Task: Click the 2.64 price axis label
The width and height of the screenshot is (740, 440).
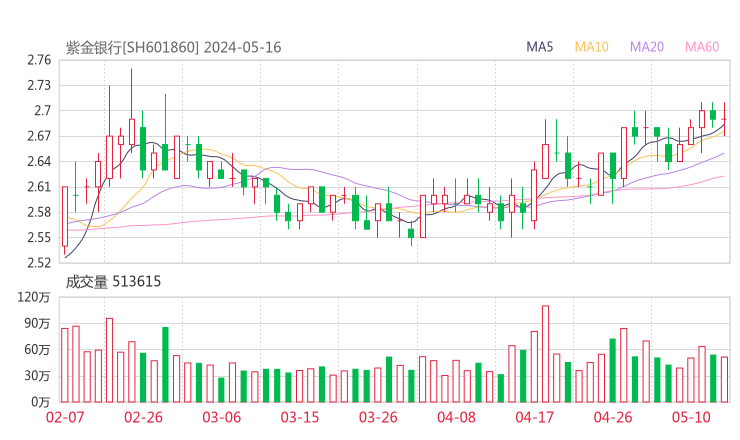Action: (x=39, y=161)
